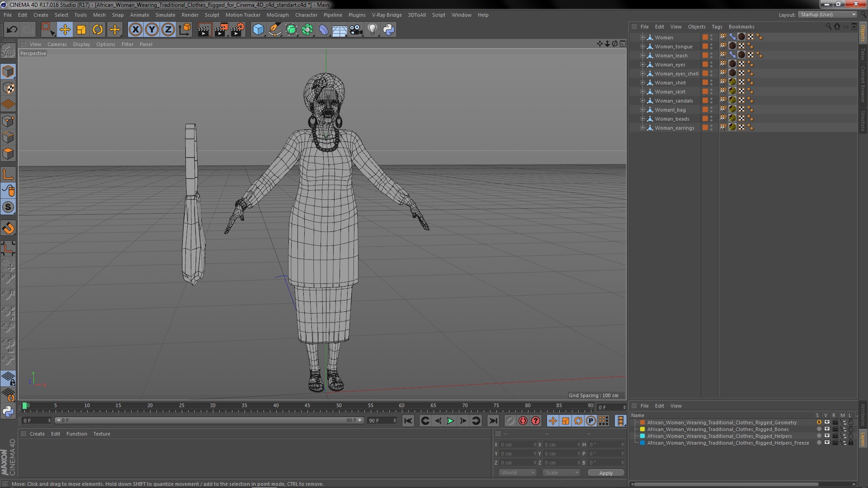The width and height of the screenshot is (868, 488).
Task: Click Geometry layer orange color swatch
Action: point(642,422)
